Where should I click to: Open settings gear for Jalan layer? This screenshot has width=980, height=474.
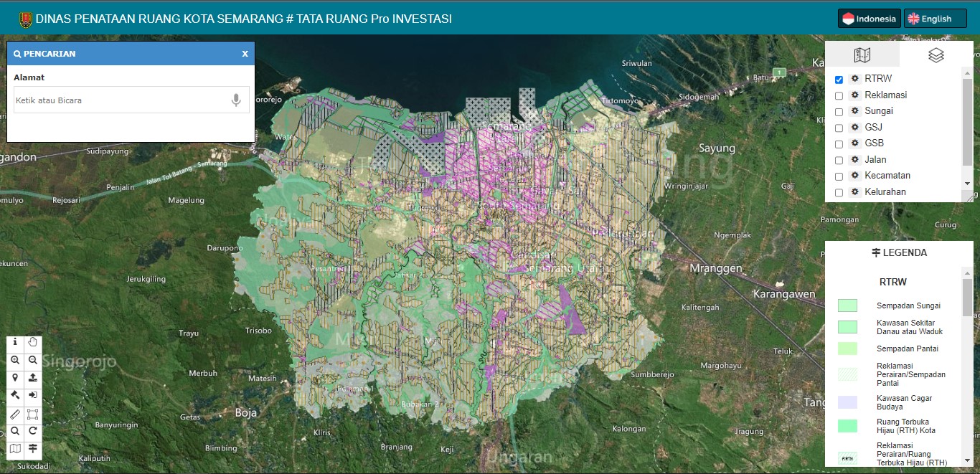pyautogui.click(x=854, y=160)
